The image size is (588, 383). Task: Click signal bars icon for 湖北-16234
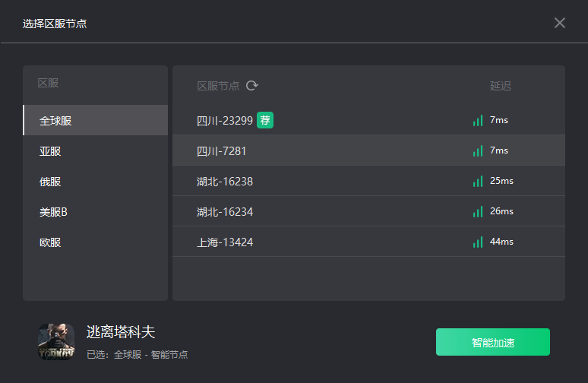[x=478, y=211]
